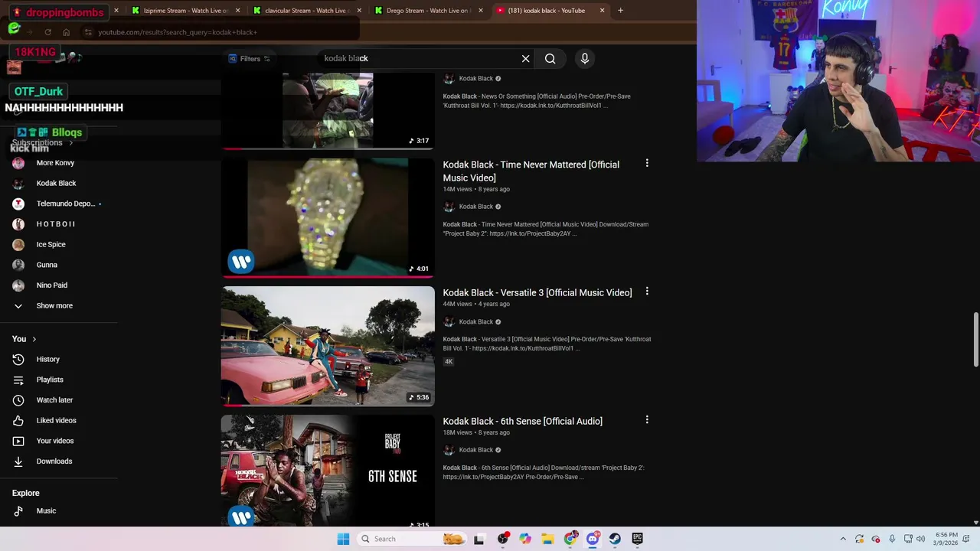Open Epic Games Launcher from taskbar

pos(637,539)
